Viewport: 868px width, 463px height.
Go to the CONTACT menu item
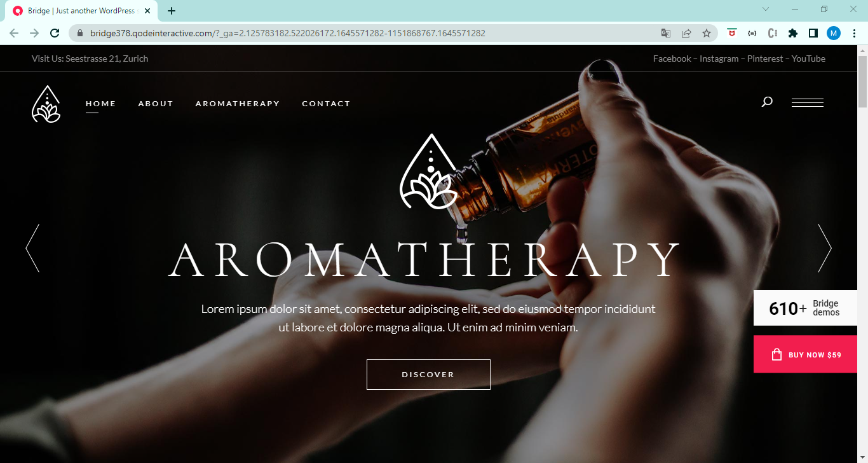coord(326,104)
